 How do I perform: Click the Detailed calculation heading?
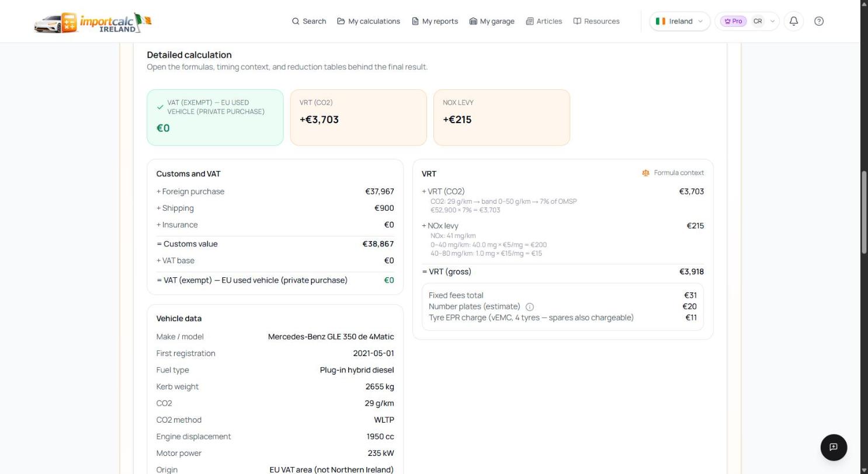pos(189,55)
